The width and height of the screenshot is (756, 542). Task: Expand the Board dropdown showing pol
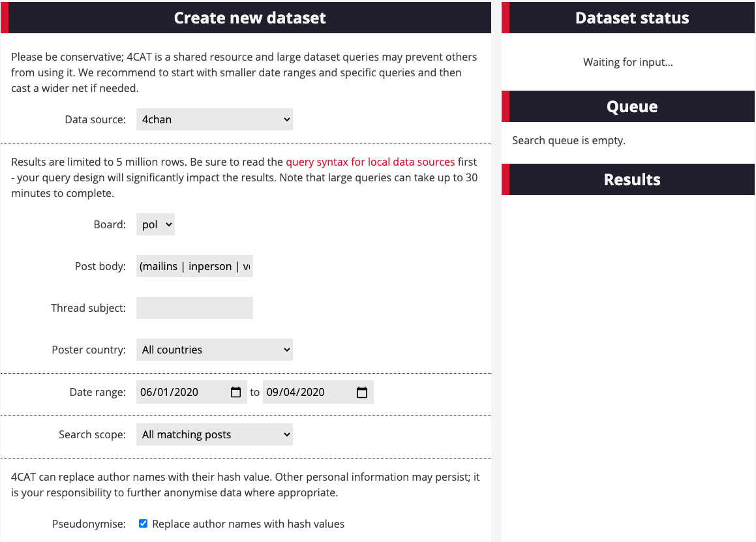155,224
